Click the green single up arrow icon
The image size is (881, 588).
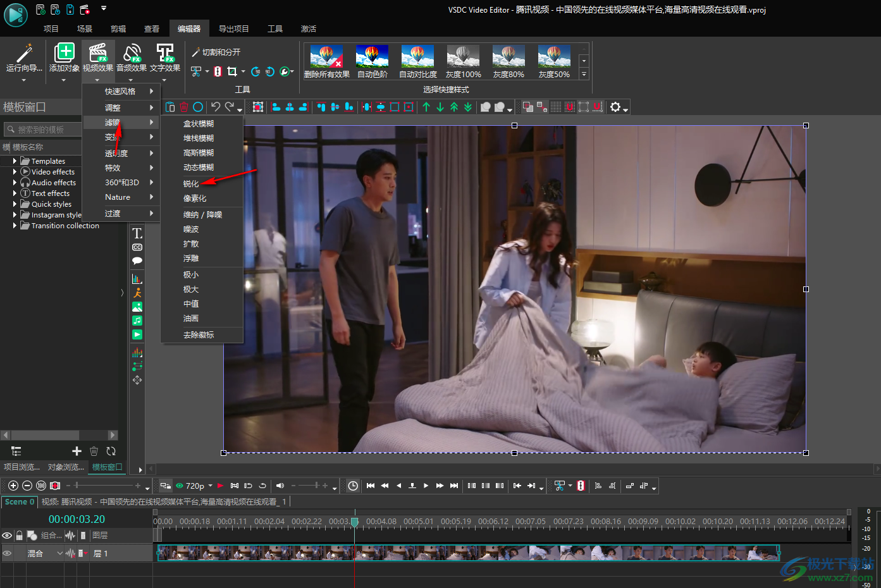426,107
